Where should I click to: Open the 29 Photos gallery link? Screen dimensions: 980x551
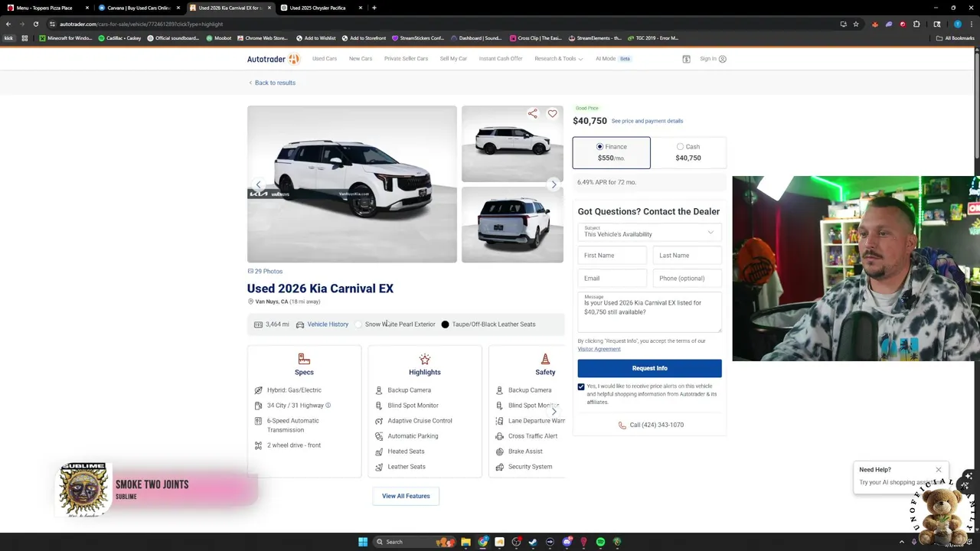[265, 271]
